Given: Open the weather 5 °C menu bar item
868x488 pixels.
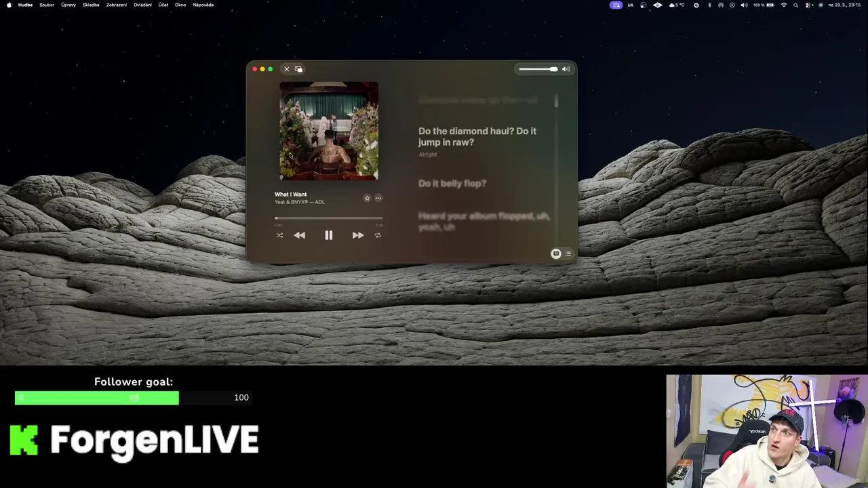Looking at the screenshot, I should (677, 5).
